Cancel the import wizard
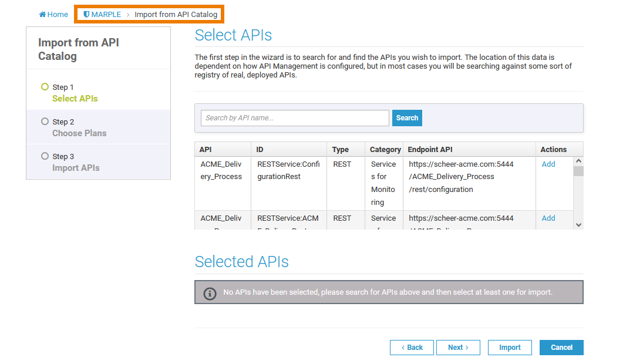Viewport: 633px width, 364px height. (561, 348)
